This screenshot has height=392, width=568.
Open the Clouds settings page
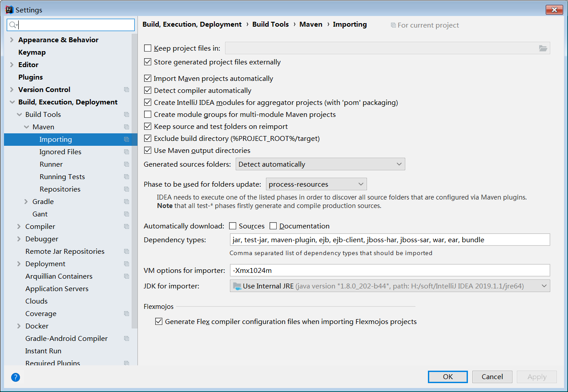pos(36,301)
